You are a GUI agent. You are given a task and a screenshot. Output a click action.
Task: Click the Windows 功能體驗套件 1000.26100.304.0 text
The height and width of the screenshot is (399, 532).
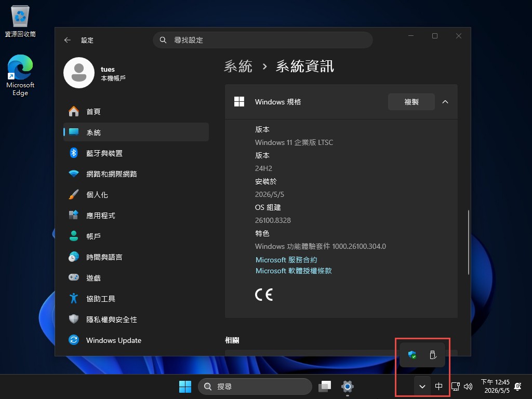pyautogui.click(x=320, y=246)
